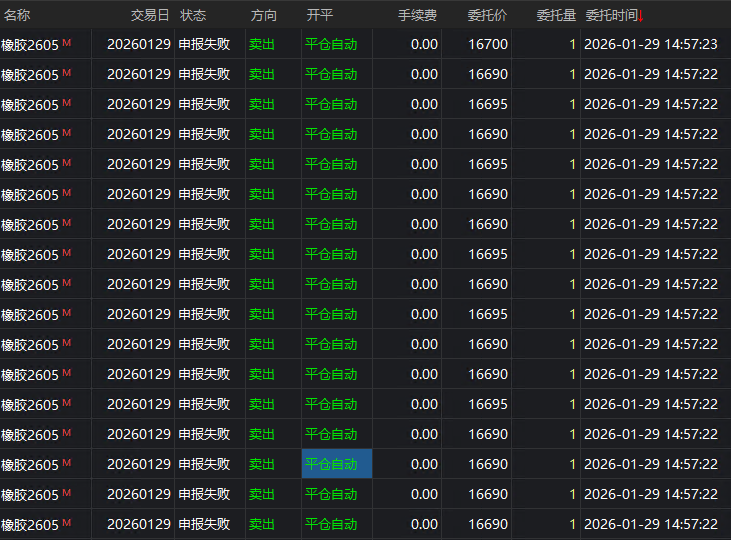Click the 状态 column header
Screen dimensions: 731x540
(x=193, y=16)
